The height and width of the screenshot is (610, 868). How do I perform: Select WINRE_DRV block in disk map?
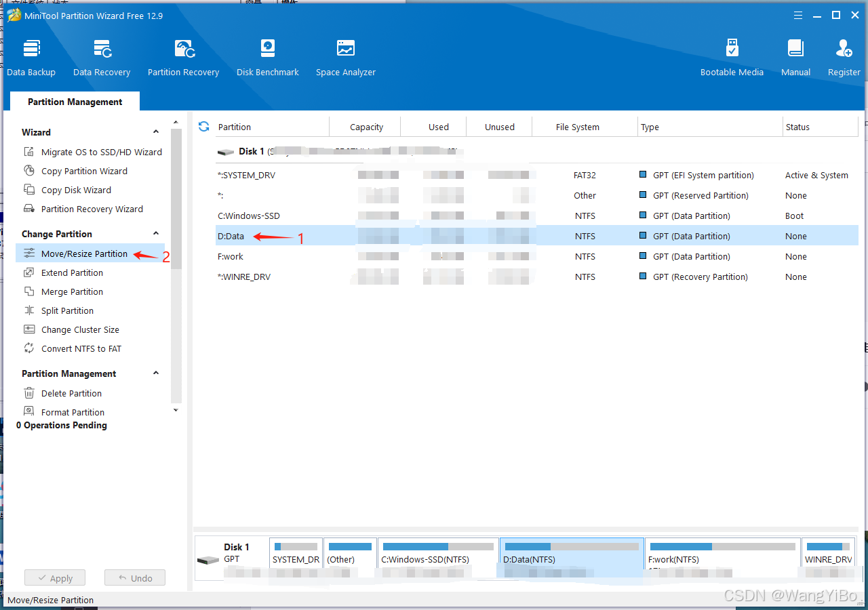point(828,558)
